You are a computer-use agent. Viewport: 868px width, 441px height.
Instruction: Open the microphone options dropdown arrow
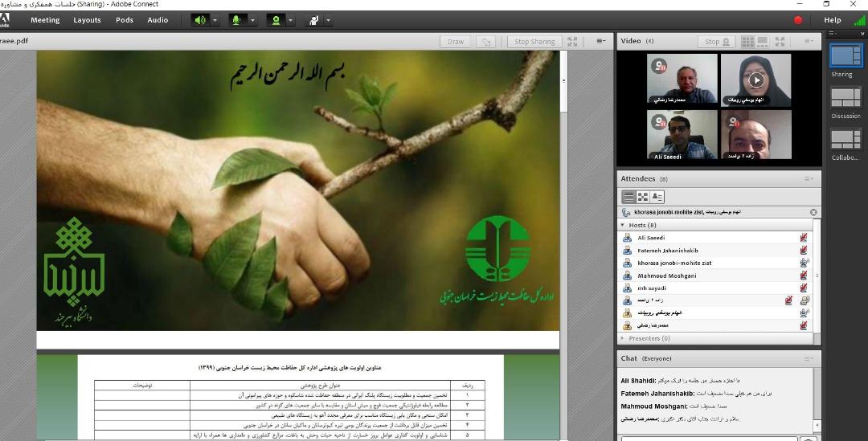(253, 20)
